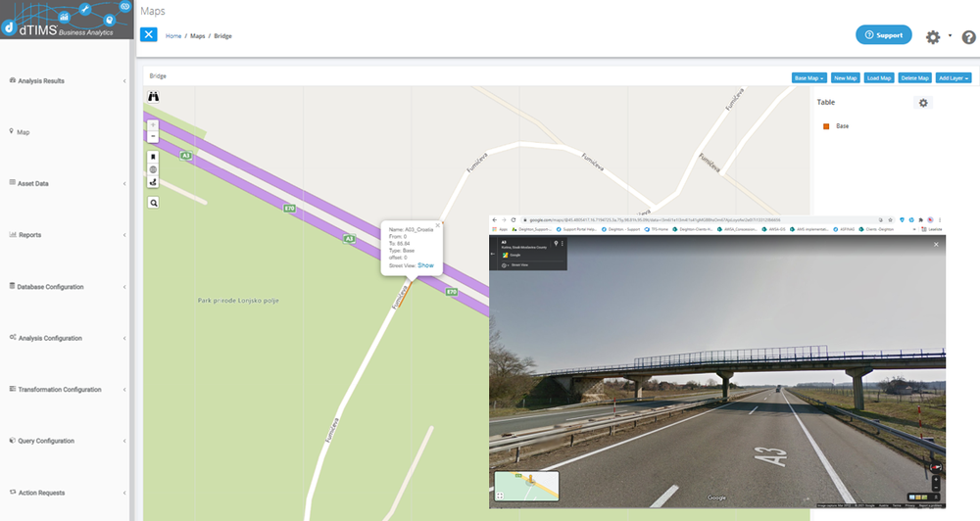Open the magnifier search tool on map
The height and width of the screenshot is (521, 980).
(x=153, y=203)
